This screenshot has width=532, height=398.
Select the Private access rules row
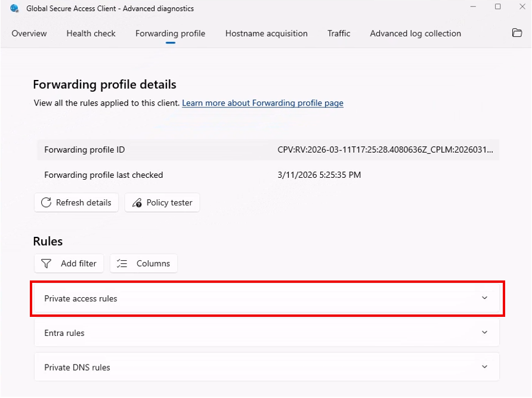pyautogui.click(x=267, y=298)
